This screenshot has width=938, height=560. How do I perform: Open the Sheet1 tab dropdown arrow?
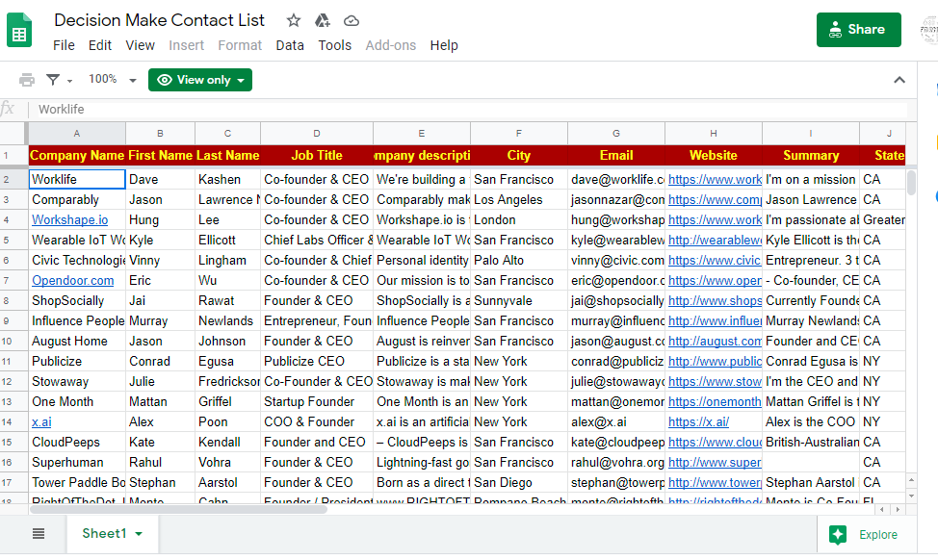coord(139,534)
